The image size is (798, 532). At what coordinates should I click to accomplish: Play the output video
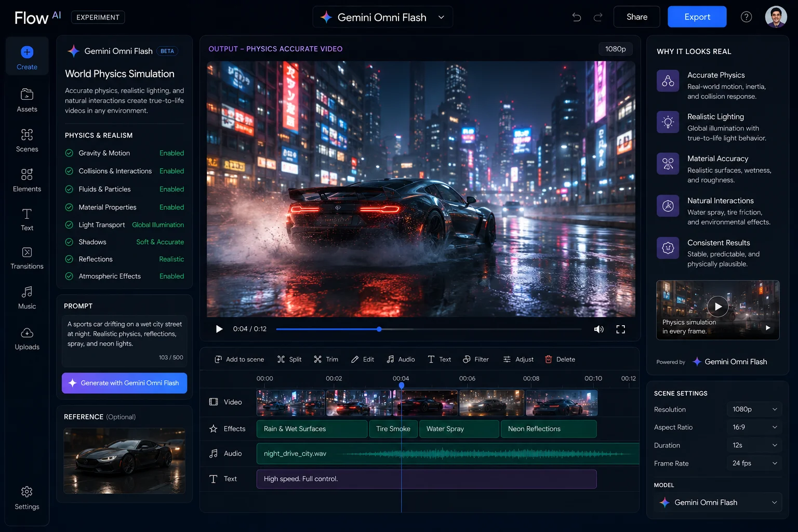[x=219, y=329]
